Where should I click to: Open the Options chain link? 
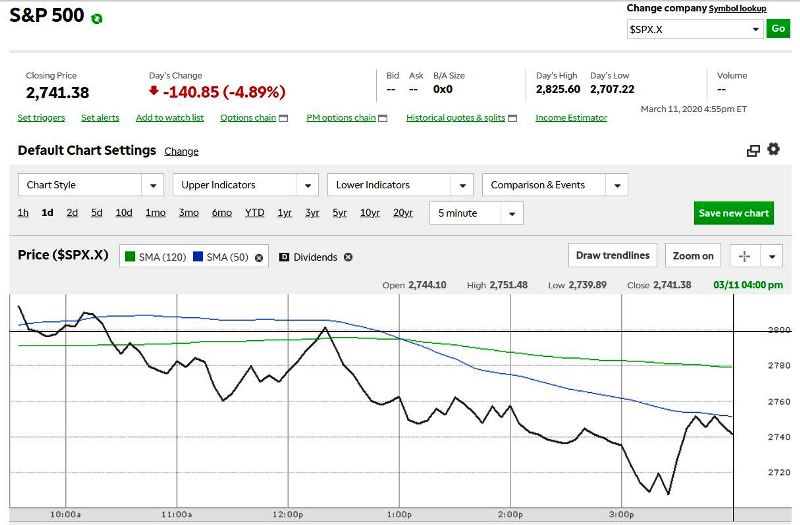pyautogui.click(x=248, y=118)
